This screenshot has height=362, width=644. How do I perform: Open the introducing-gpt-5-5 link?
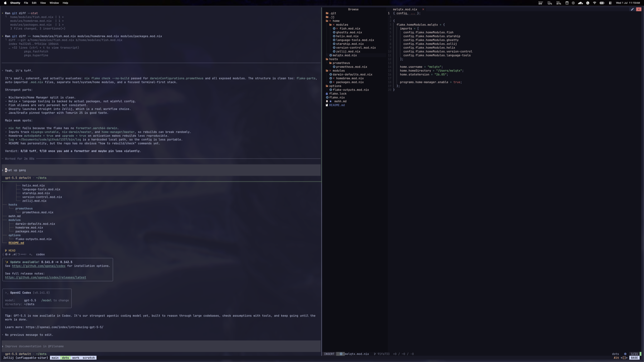coord(64,327)
